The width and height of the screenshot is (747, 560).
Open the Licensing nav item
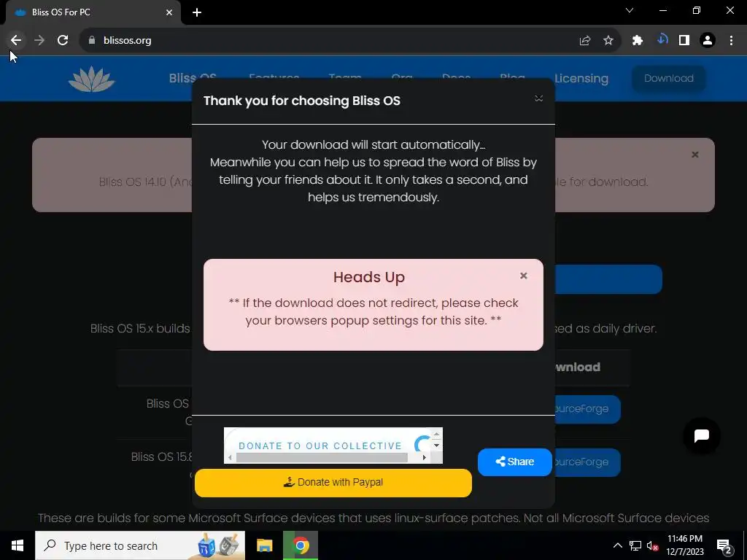click(581, 79)
